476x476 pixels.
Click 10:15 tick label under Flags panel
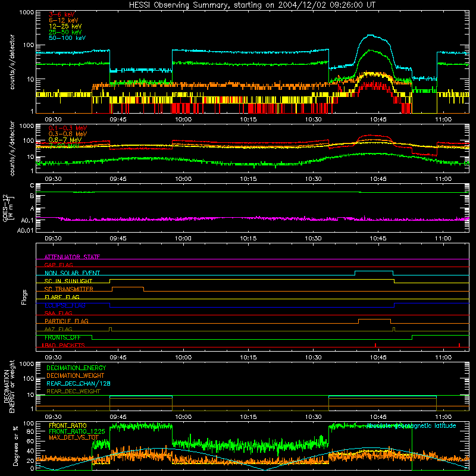[x=248, y=358]
